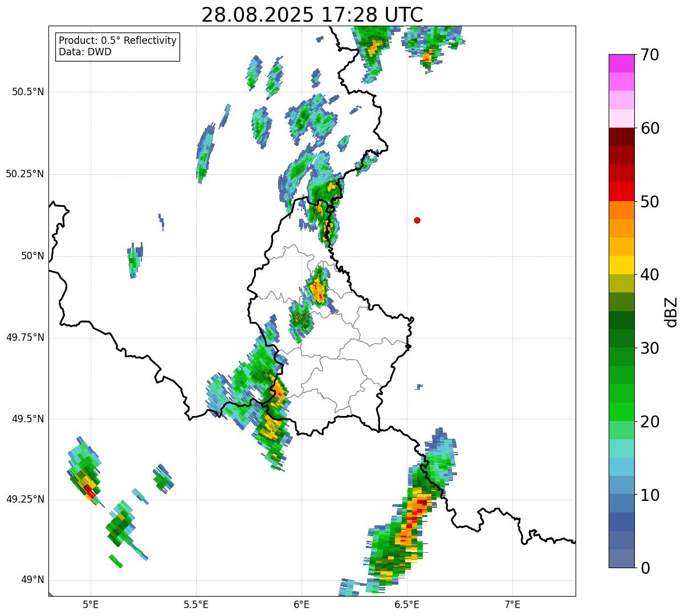Click the red station marker dot
Image resolution: width=685 pixels, height=616 pixels.
417,220
